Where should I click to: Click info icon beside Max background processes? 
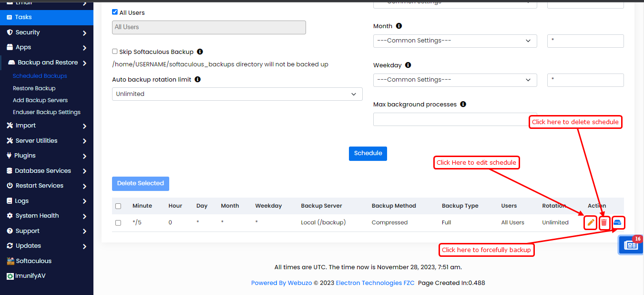463,104
